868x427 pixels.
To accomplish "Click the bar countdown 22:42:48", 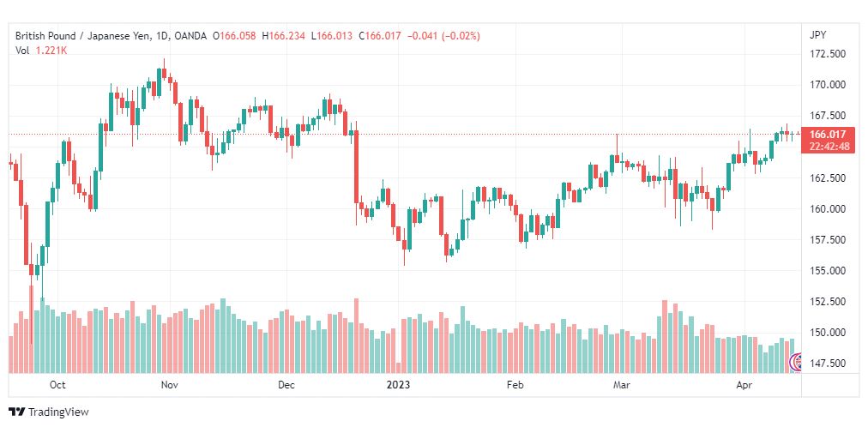I will click(827, 147).
